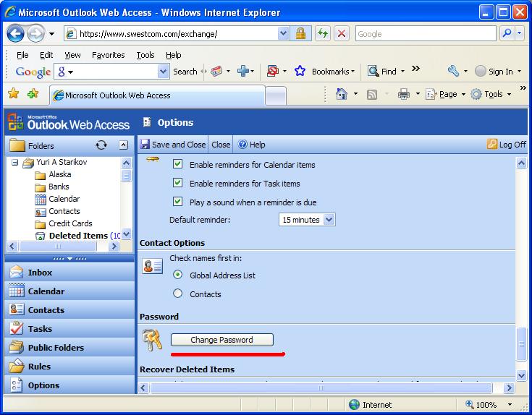Stop loading with the red X icon
Image resolution: width=532 pixels, height=415 pixels.
342,33
